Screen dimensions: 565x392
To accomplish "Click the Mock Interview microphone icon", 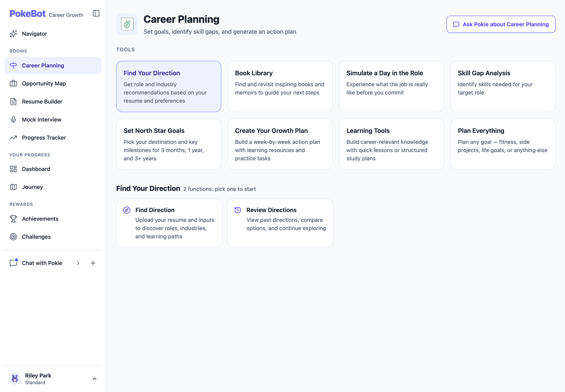I will coord(13,120).
